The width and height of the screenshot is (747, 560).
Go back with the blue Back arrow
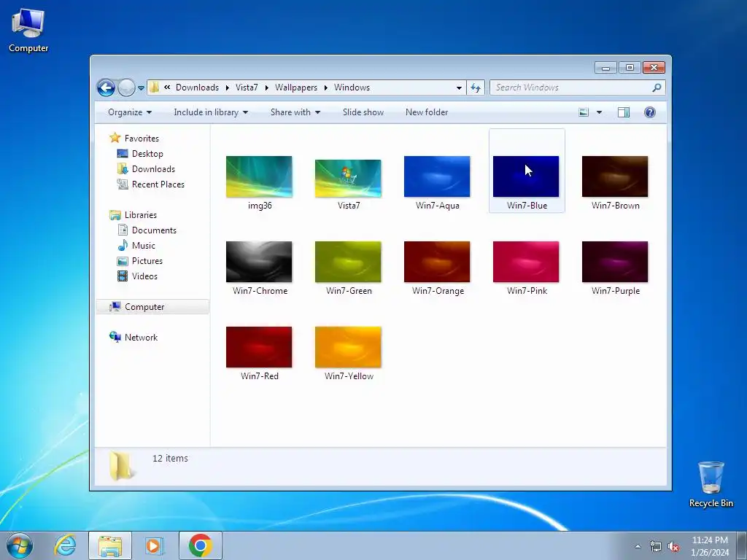coord(106,87)
